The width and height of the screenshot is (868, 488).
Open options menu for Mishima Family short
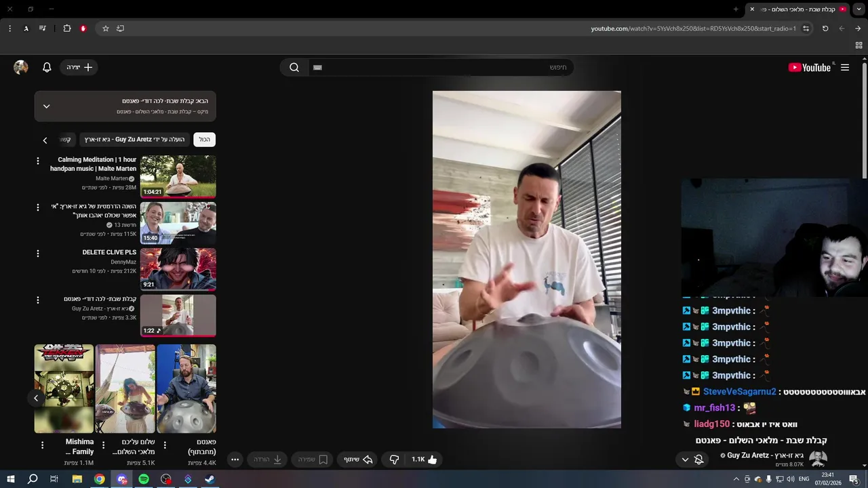click(42, 445)
